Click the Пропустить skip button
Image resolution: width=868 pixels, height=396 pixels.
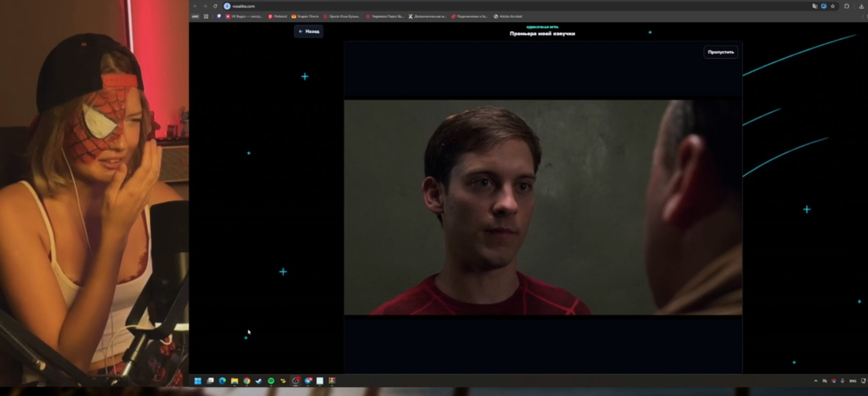click(x=720, y=52)
